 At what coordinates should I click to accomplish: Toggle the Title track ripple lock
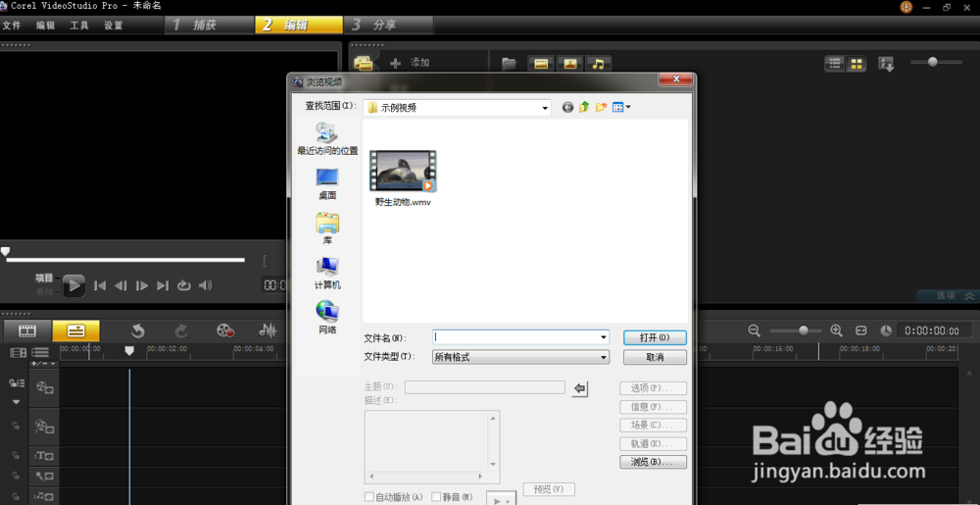17,456
